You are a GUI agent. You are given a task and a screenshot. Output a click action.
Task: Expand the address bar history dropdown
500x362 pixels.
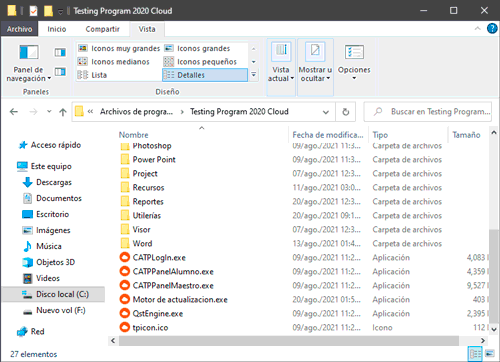coord(326,112)
